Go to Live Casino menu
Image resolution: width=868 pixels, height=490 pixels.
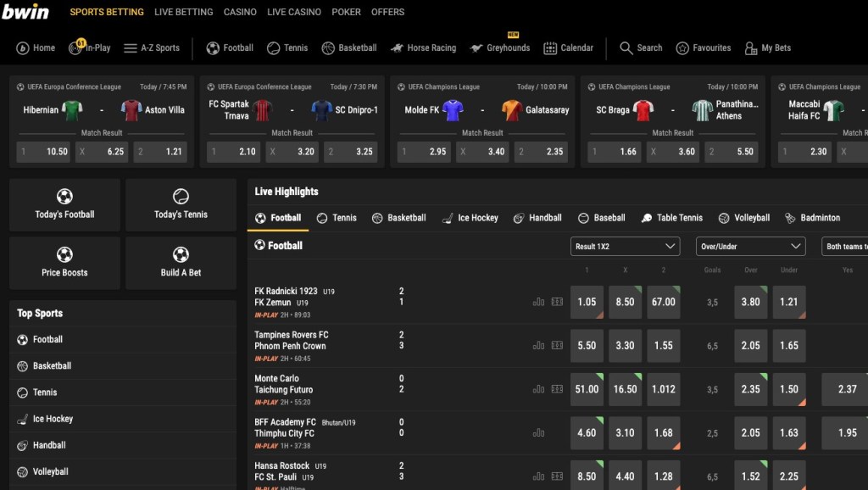click(294, 12)
